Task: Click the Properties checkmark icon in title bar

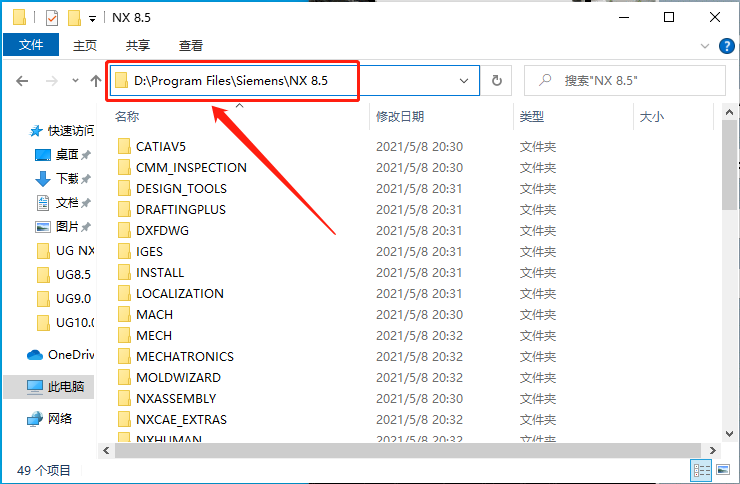Action: point(51,18)
